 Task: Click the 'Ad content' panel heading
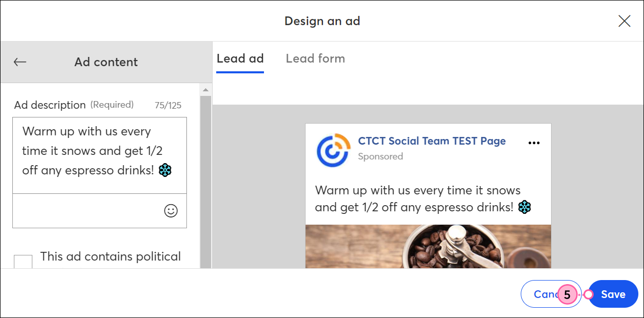click(x=106, y=62)
